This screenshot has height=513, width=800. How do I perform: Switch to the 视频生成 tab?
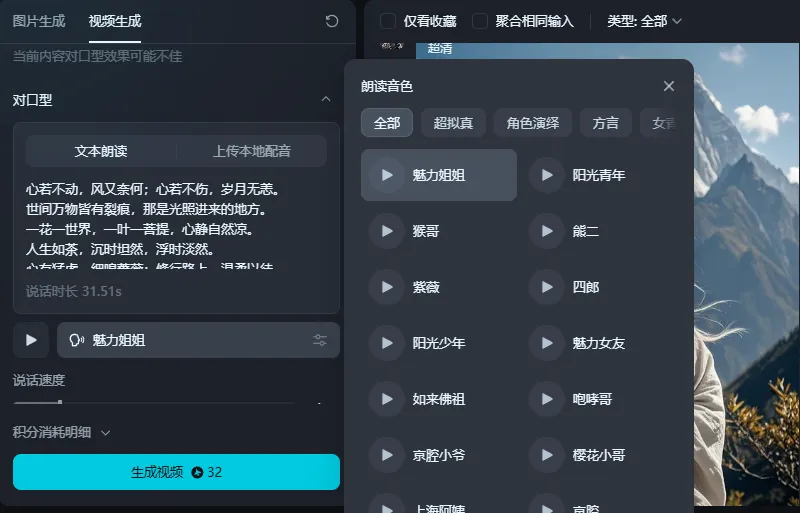click(x=115, y=21)
